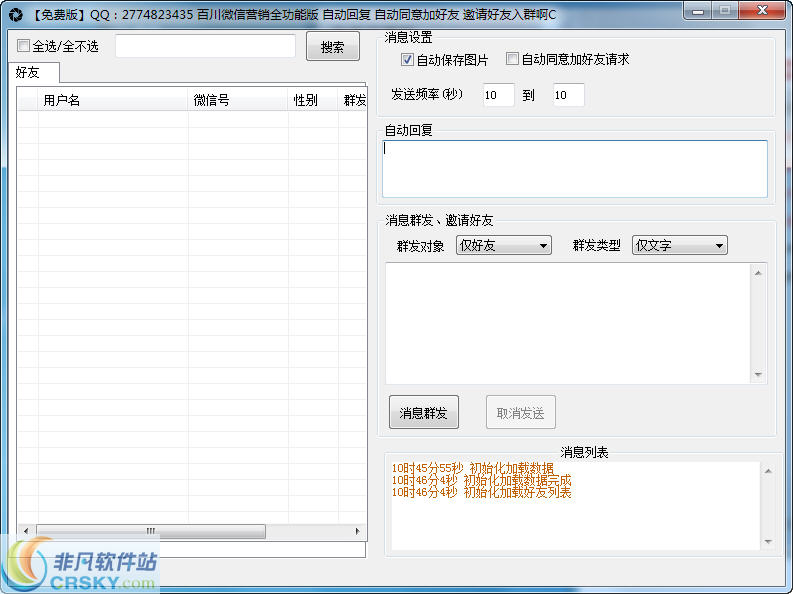Click the 群发 column header
Screen dimensions: 793x594
pyautogui.click(x=353, y=100)
